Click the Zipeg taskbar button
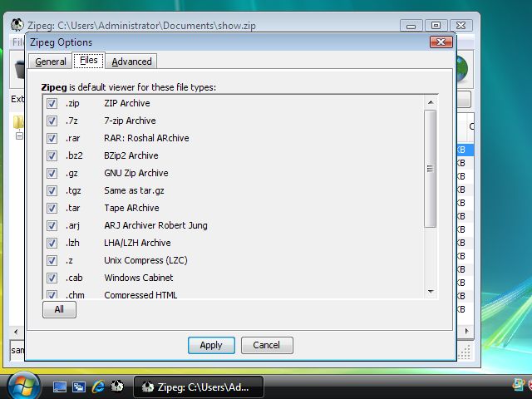Screen dimensions: 532x399 (x=199, y=387)
